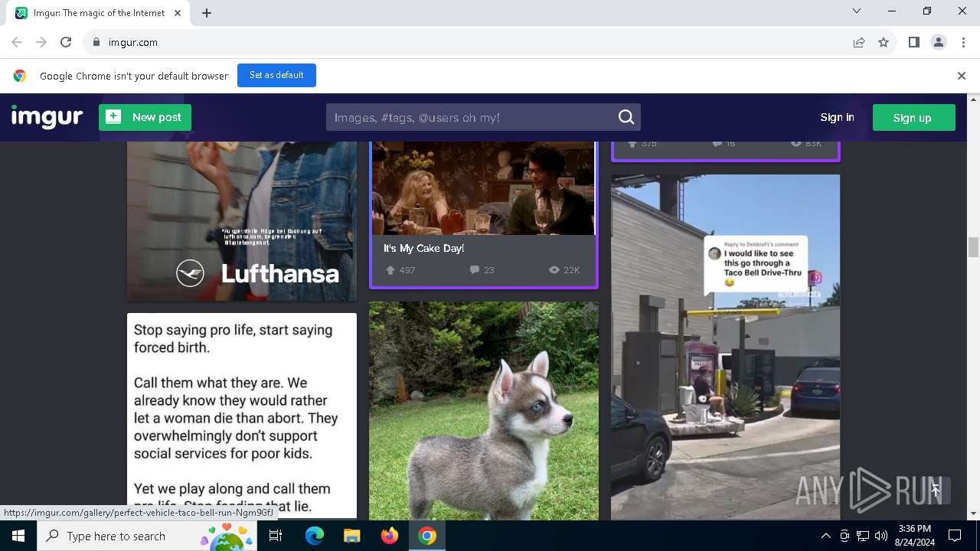Viewport: 980px width, 551px height.
Task: Open a new tab with plus button
Action: coord(207,13)
